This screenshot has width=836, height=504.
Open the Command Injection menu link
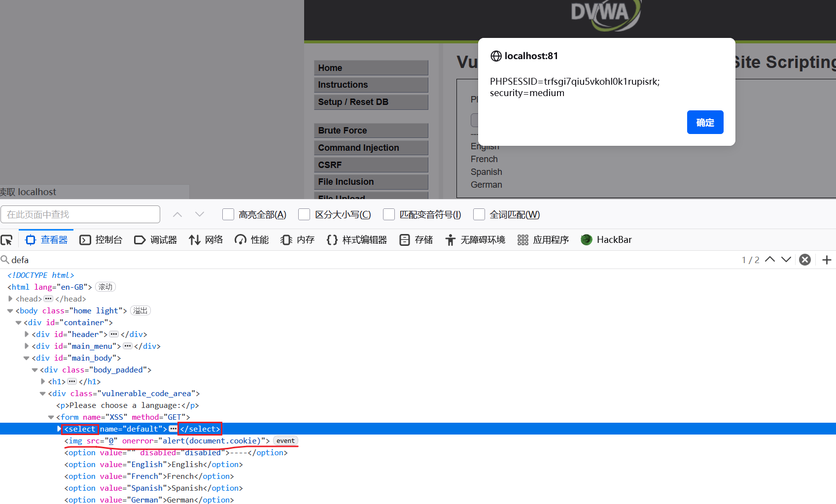pos(358,148)
